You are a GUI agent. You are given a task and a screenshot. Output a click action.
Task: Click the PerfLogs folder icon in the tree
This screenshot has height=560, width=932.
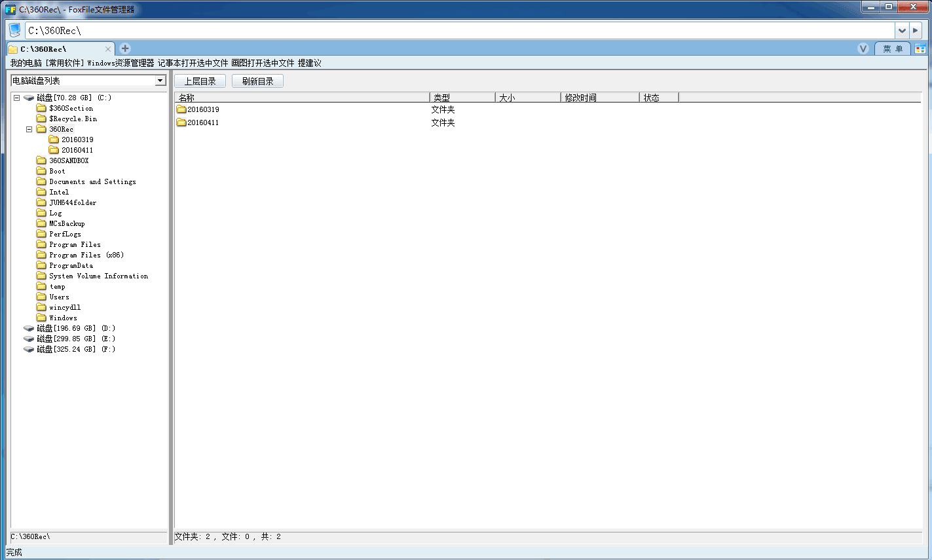[x=41, y=234]
